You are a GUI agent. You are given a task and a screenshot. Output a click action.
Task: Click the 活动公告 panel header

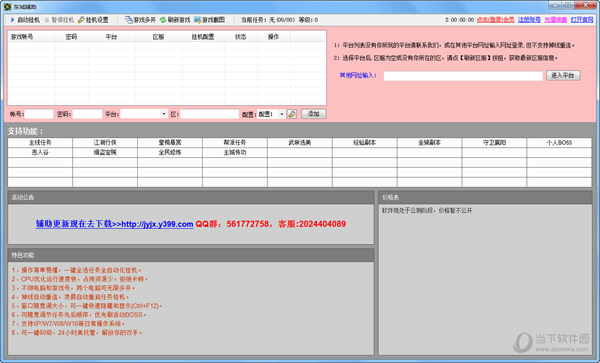(191, 197)
